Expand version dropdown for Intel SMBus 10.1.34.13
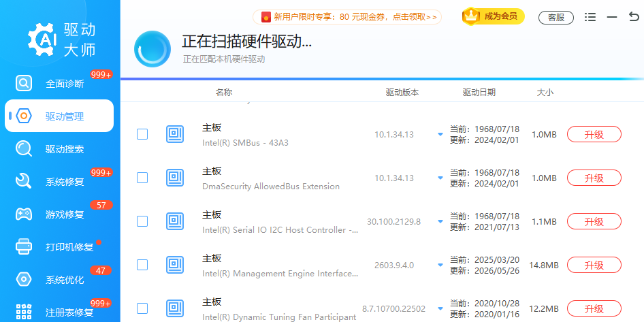Viewport: 644px width, 322px height. tap(440, 134)
